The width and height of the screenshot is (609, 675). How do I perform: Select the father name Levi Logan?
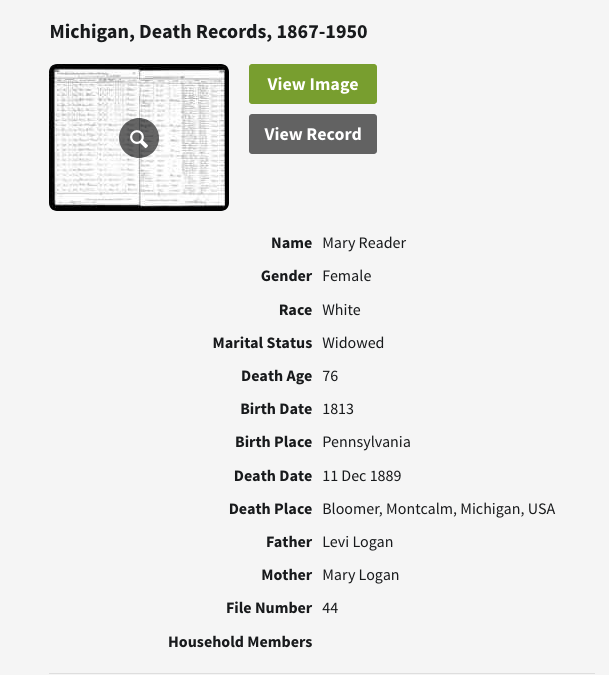coord(357,542)
